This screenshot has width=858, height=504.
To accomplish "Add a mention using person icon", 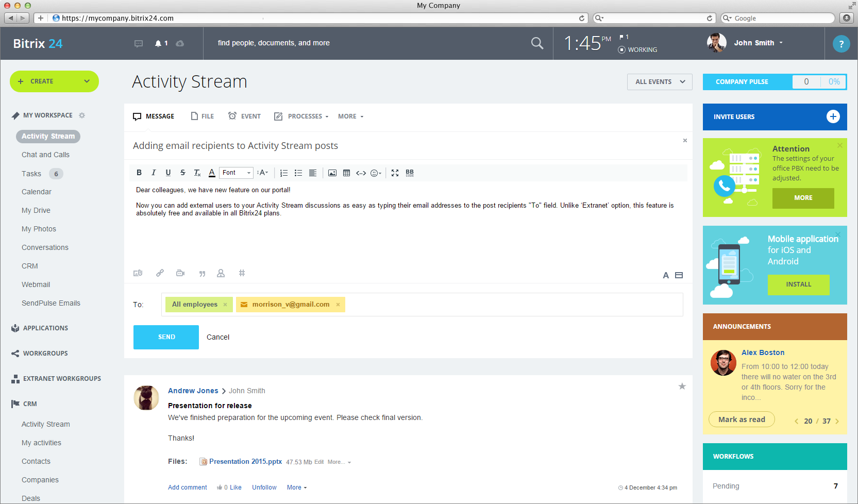I will coord(221,273).
